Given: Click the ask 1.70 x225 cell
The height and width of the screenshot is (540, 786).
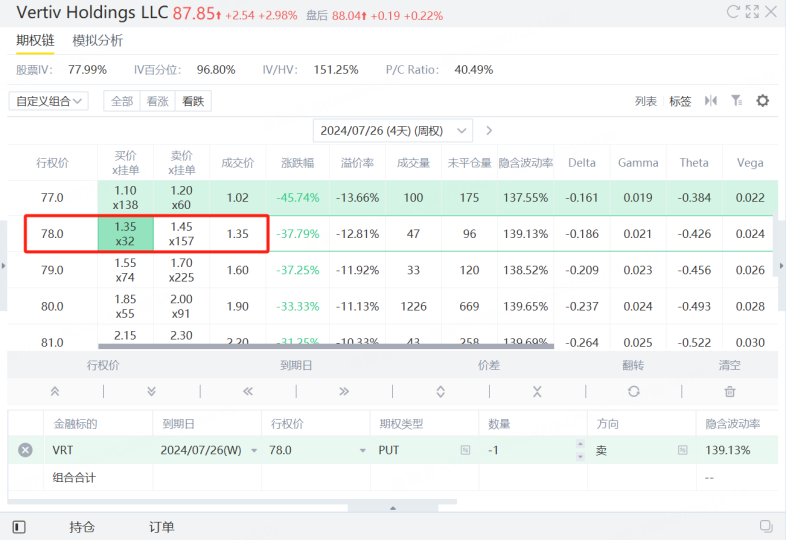Looking at the screenshot, I should [x=181, y=270].
